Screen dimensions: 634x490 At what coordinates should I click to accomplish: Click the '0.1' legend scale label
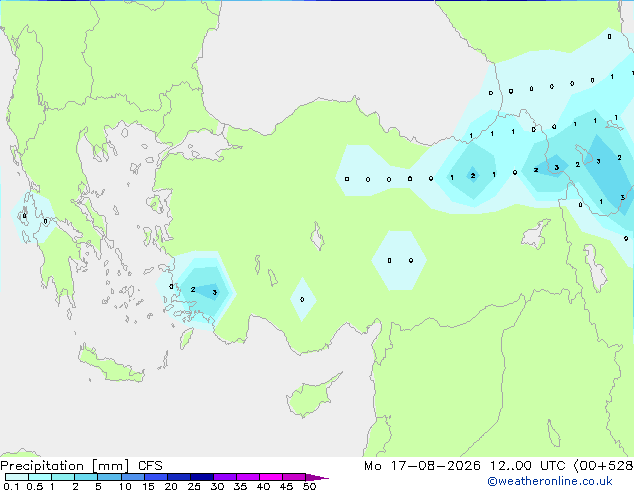tap(11, 486)
